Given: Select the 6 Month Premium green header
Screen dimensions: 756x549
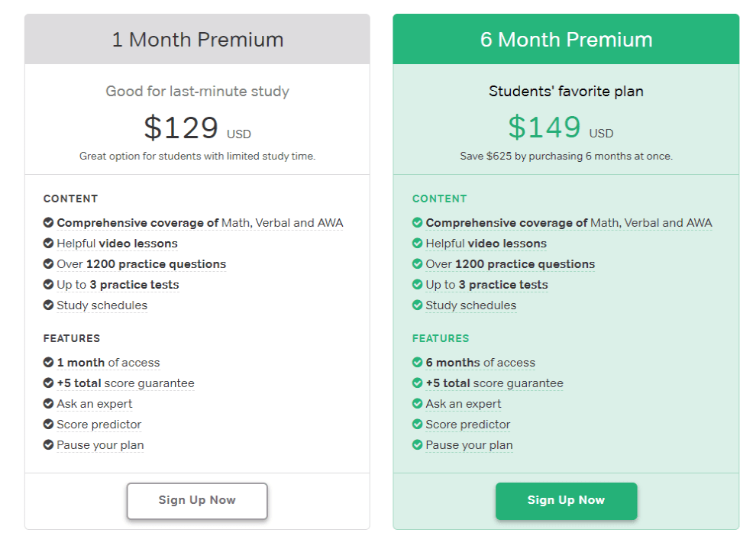Looking at the screenshot, I should coord(566,40).
